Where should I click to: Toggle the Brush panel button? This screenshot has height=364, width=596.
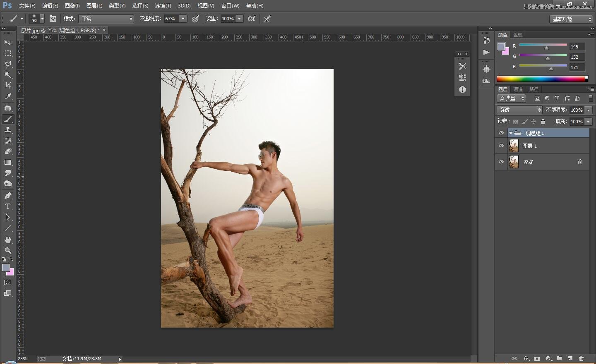pyautogui.click(x=53, y=19)
